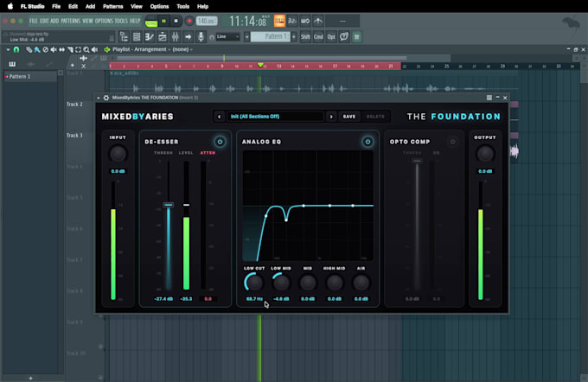Screen dimensions: 588x382
Task: Open the HELP menu in FL toolbar
Action: (x=135, y=21)
